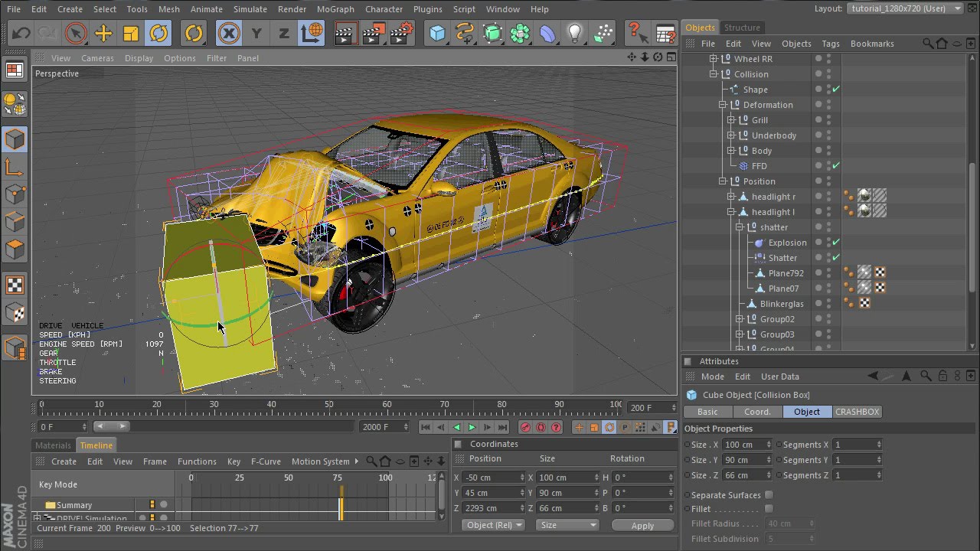Image resolution: width=980 pixels, height=551 pixels.
Task: Select the Polygons mode icon
Action: coord(15,250)
